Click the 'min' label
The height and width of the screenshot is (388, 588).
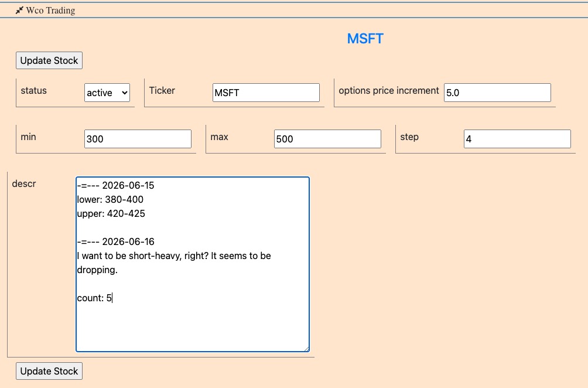(29, 137)
